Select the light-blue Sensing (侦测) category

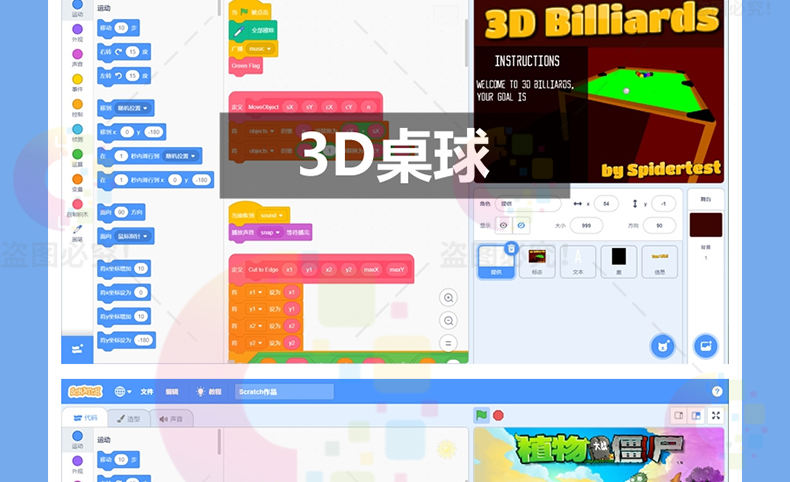coord(77,132)
